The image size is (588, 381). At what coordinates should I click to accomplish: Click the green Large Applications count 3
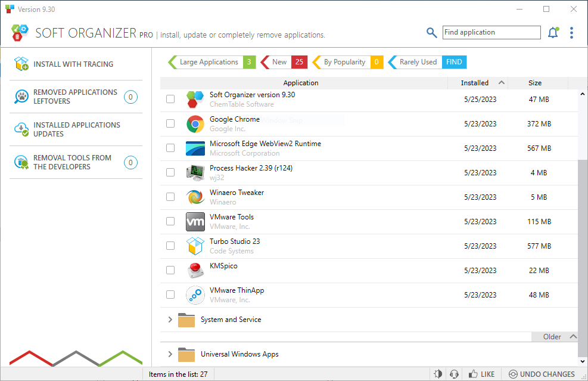pos(250,62)
